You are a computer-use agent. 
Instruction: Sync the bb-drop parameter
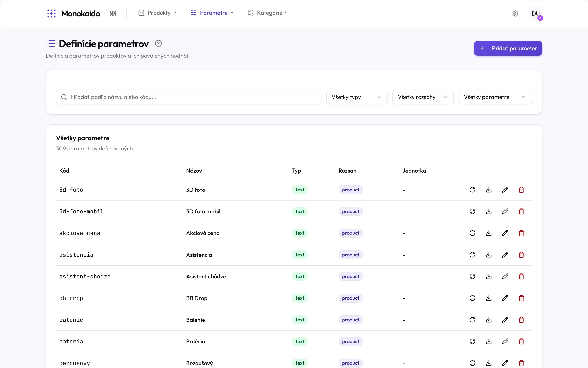pos(472,298)
